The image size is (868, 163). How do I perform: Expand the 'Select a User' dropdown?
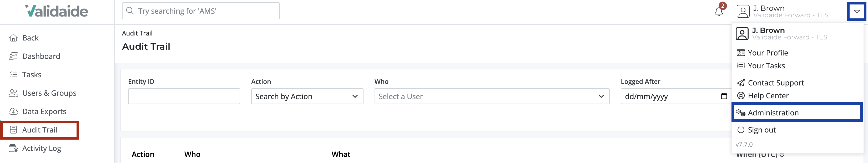click(x=491, y=96)
